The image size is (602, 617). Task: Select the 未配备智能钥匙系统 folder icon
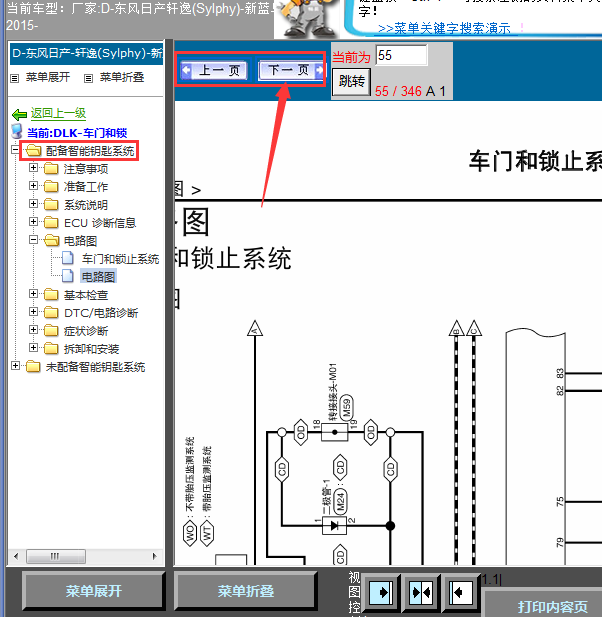pos(33,367)
